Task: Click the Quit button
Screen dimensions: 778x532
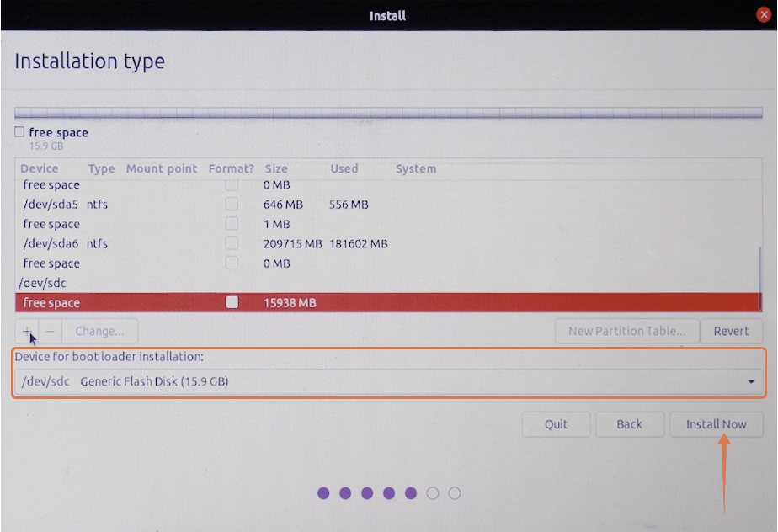Action: [556, 424]
